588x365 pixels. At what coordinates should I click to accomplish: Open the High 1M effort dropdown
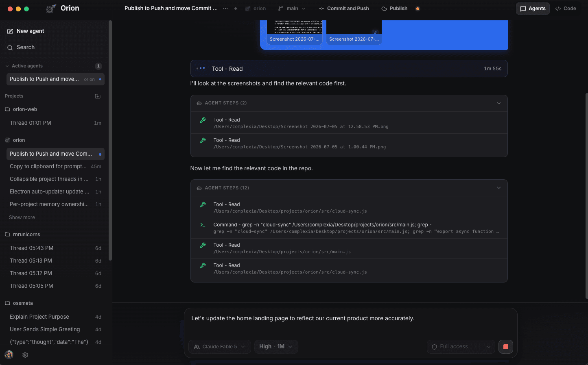pos(276,347)
